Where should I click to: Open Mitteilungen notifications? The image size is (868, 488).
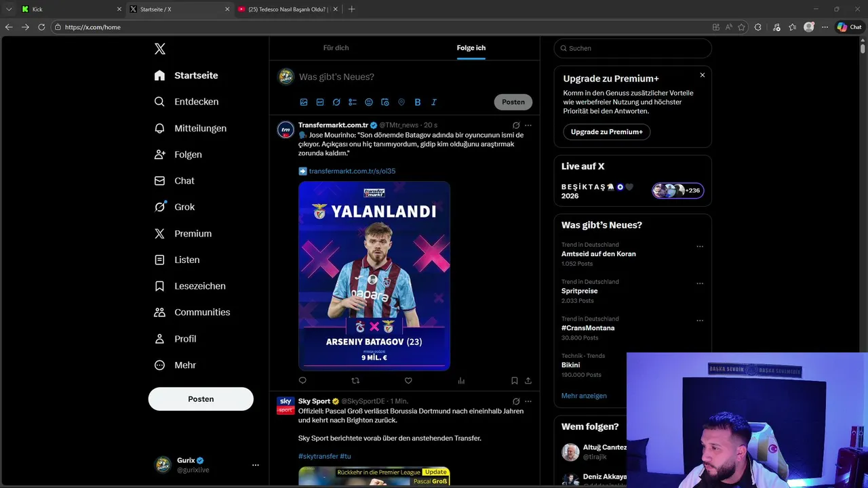click(191, 128)
